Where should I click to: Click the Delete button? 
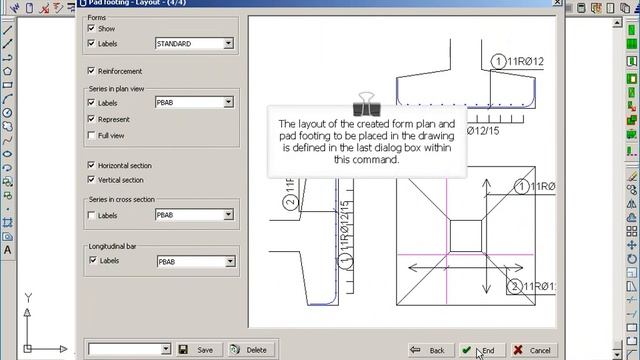(250, 349)
